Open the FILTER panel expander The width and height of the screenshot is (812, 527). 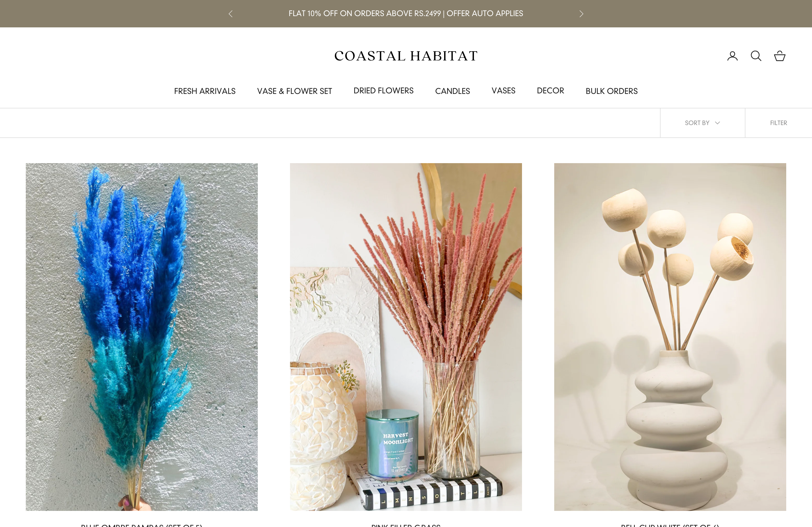coord(778,122)
